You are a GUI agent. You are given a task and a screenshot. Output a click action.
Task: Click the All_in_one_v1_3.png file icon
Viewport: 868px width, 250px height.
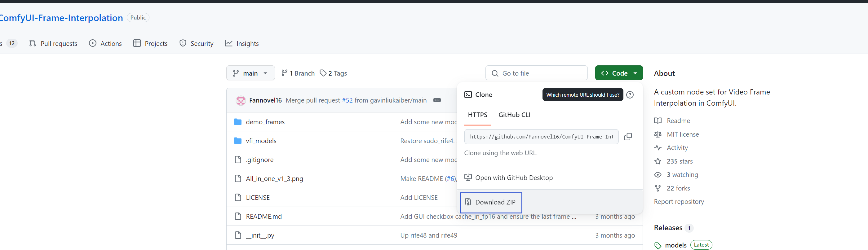pyautogui.click(x=238, y=178)
